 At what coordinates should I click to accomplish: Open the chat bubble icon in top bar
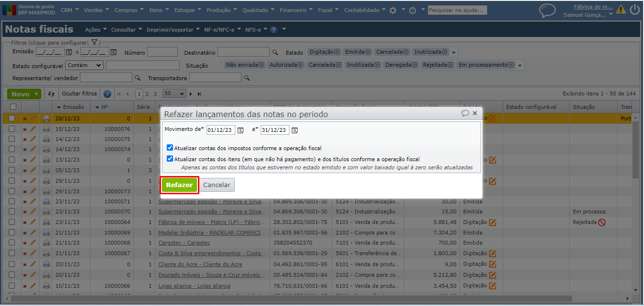(x=547, y=10)
